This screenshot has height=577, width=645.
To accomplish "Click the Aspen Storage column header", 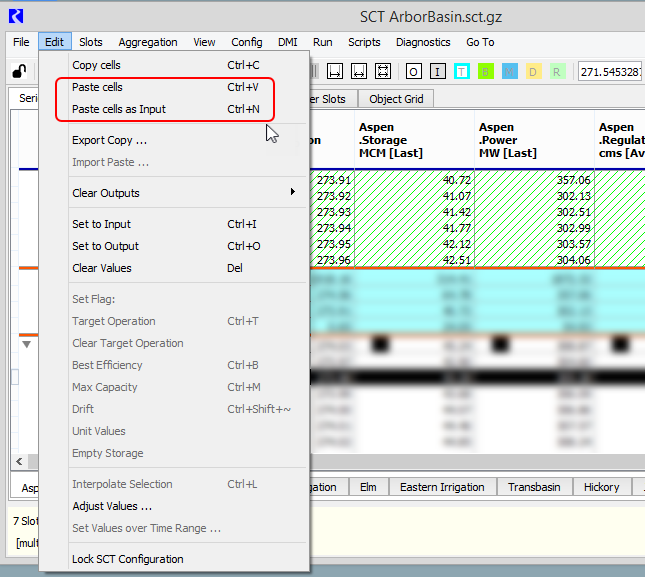I will point(413,140).
